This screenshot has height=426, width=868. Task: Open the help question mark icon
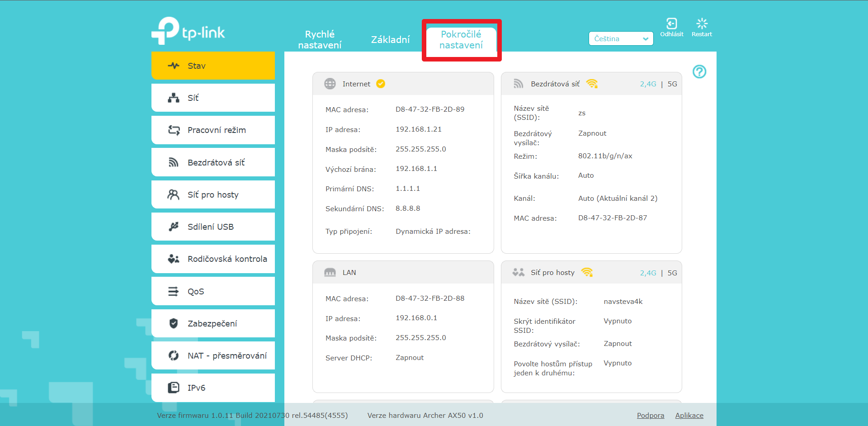tap(699, 71)
